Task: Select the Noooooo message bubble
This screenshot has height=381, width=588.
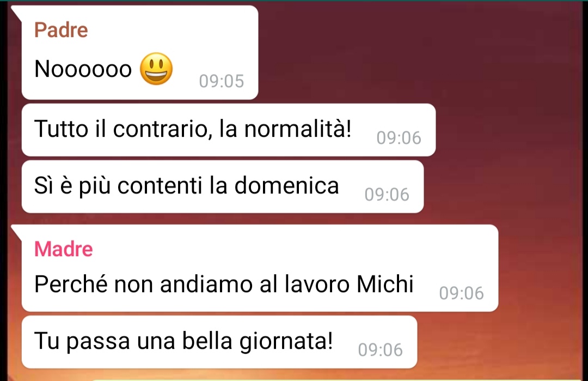Action: tap(140, 52)
